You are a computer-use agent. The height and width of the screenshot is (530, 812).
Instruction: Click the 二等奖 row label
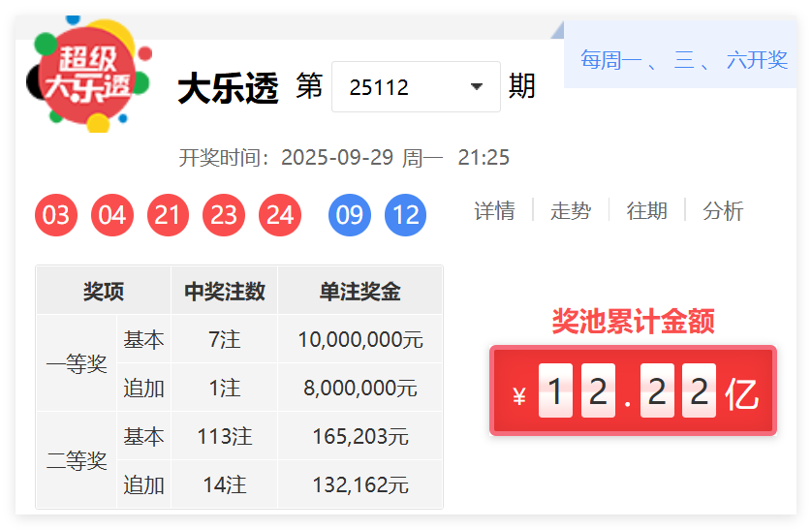click(x=77, y=460)
